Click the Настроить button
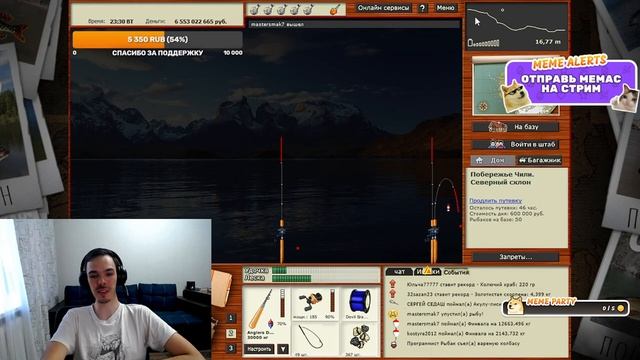 (x=260, y=349)
